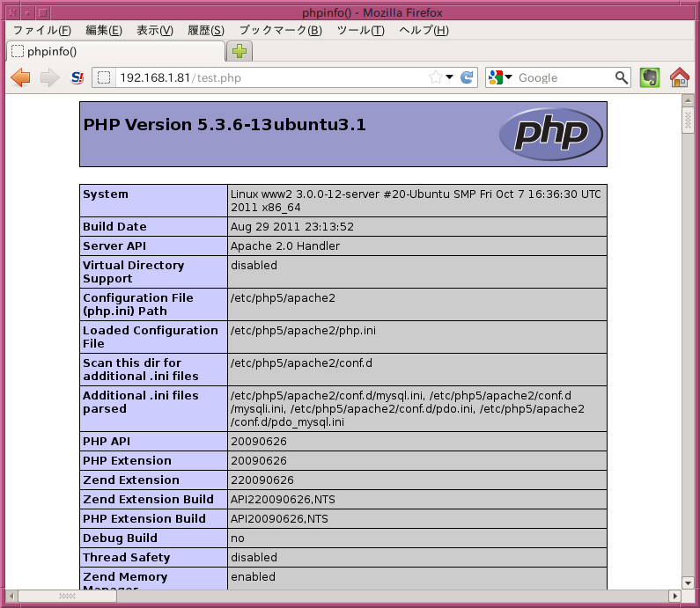Click the phpinfo() tab page icon
Image resolution: width=700 pixels, height=608 pixels.
coord(18,51)
